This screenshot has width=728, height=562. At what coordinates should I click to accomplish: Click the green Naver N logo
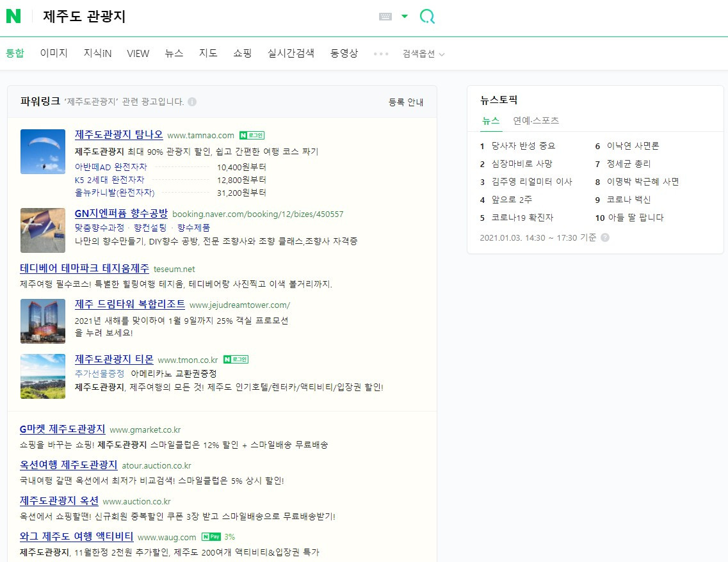pyautogui.click(x=13, y=16)
